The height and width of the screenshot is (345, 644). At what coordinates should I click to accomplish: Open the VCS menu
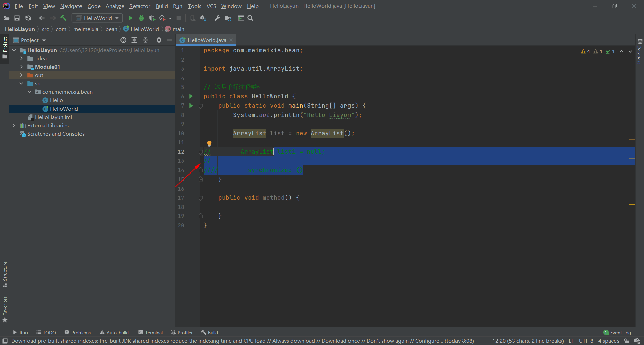211,6
